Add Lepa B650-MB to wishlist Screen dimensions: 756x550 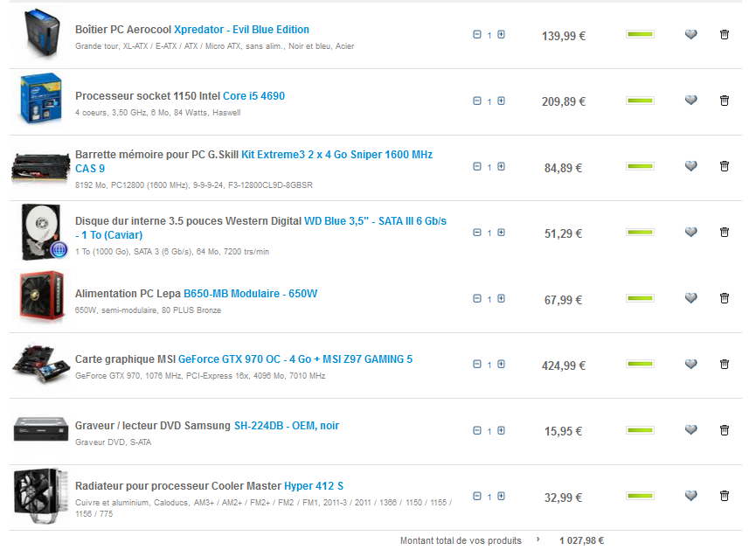pyautogui.click(x=691, y=298)
